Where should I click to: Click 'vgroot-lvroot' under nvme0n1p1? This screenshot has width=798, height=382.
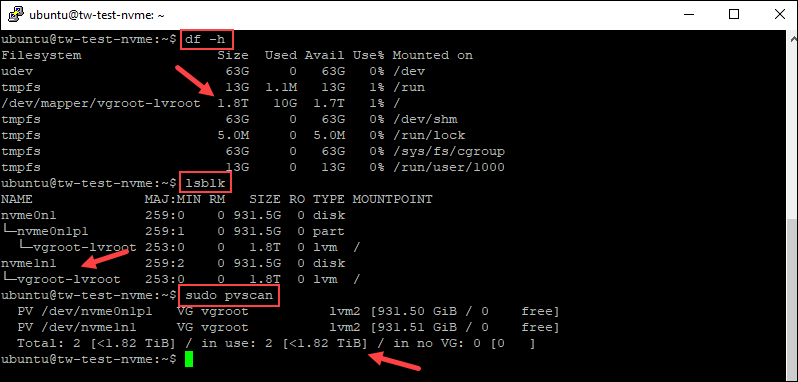pyautogui.click(x=85, y=247)
